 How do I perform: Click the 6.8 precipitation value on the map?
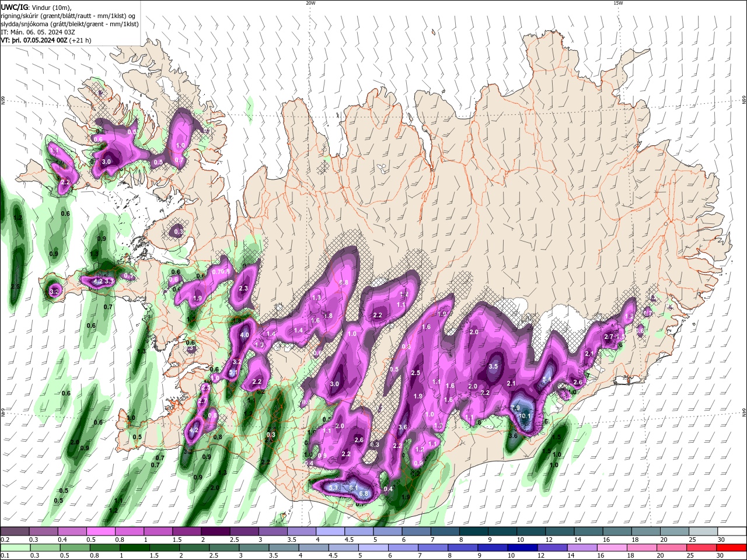[364, 494]
